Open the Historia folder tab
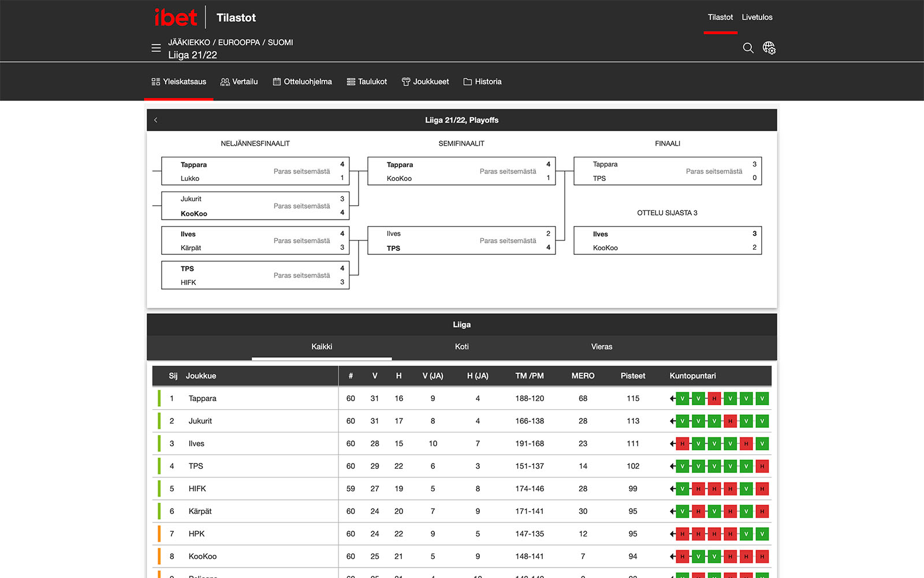The width and height of the screenshot is (924, 578). (482, 81)
